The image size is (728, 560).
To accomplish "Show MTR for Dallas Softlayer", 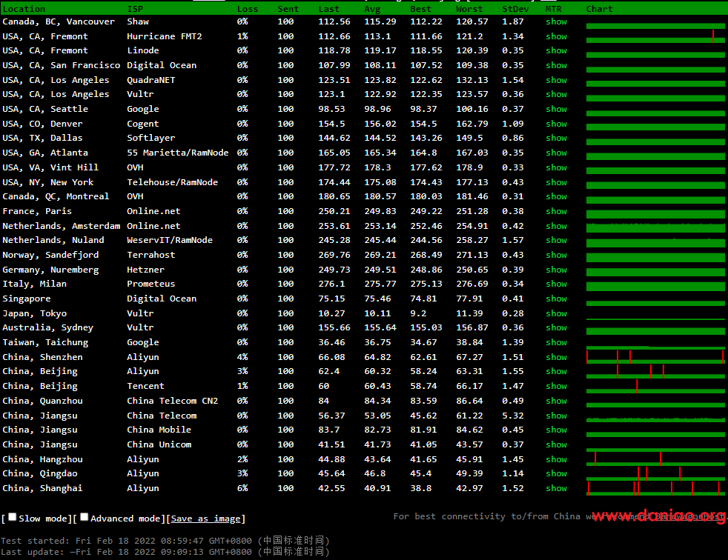I will (556, 138).
